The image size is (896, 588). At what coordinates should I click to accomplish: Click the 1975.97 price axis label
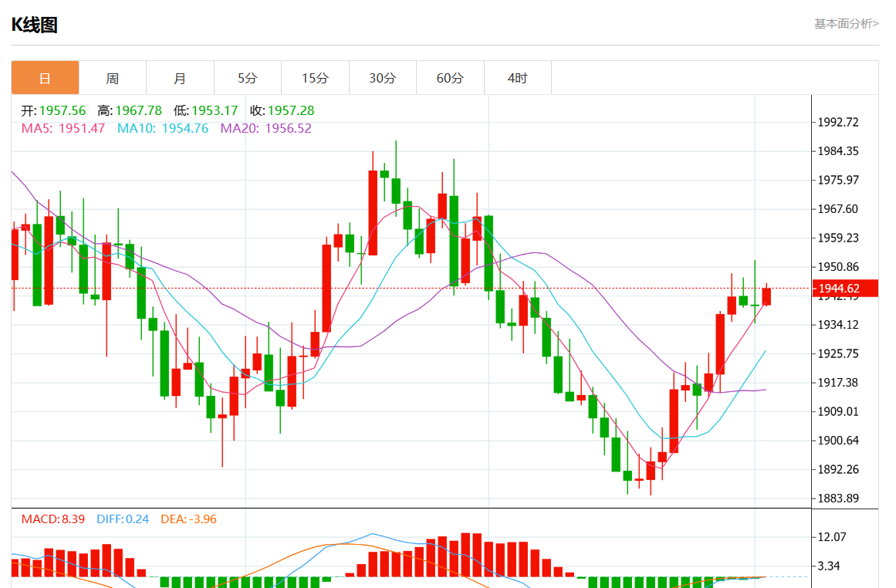tap(838, 180)
